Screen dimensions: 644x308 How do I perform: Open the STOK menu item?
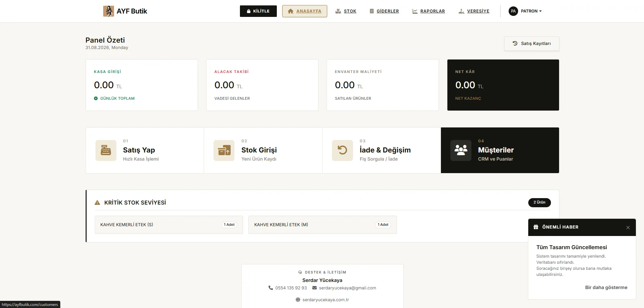[x=346, y=11]
